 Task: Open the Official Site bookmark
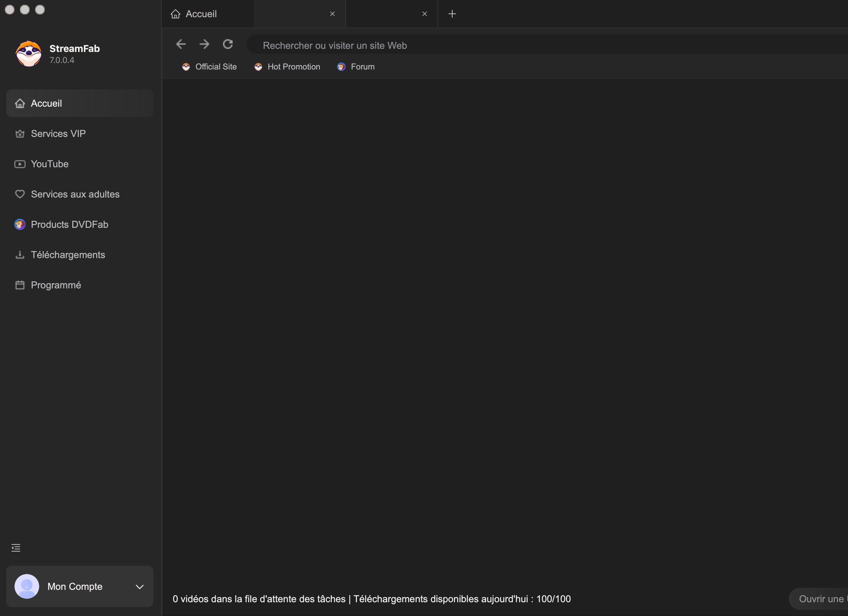216,67
